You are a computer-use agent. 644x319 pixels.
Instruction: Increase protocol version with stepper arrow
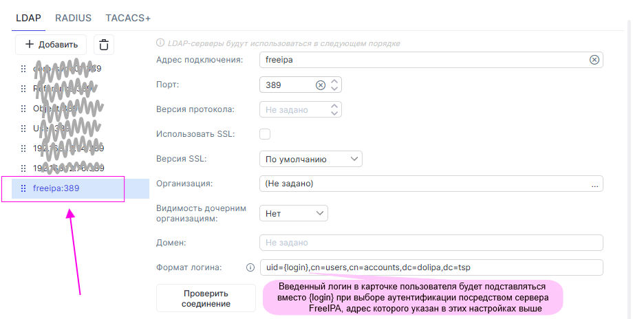click(x=334, y=106)
